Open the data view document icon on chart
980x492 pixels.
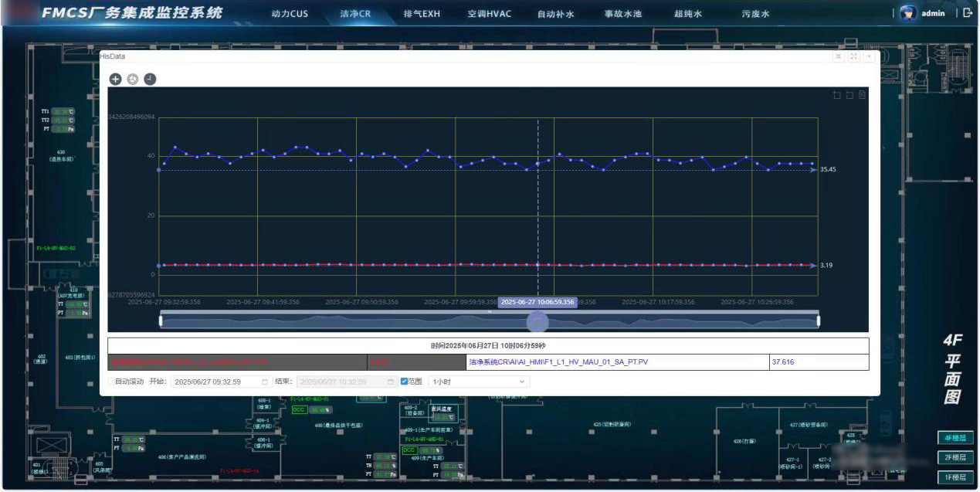[x=862, y=95]
